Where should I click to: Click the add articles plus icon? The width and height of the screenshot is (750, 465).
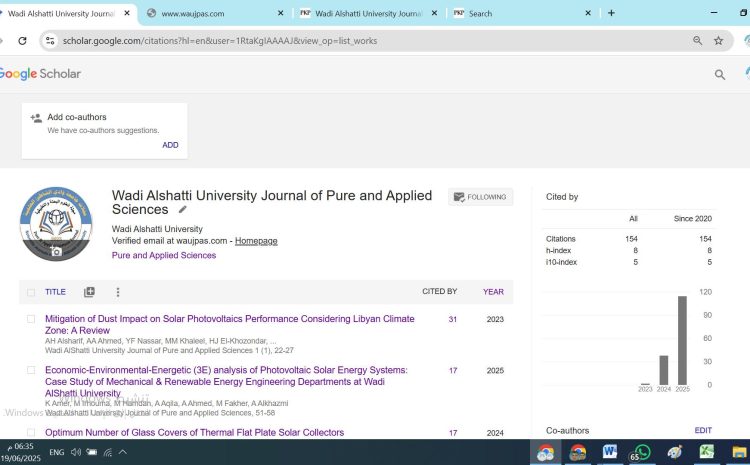pos(89,292)
